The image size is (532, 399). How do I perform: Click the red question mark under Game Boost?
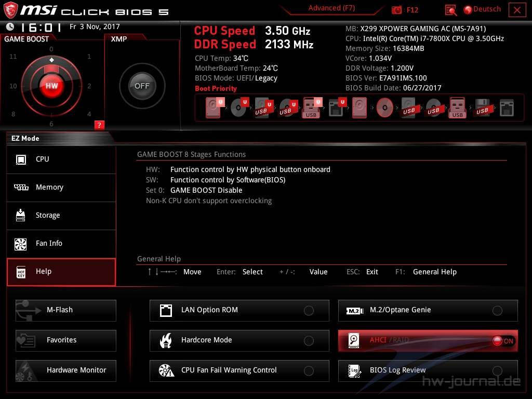pos(99,125)
